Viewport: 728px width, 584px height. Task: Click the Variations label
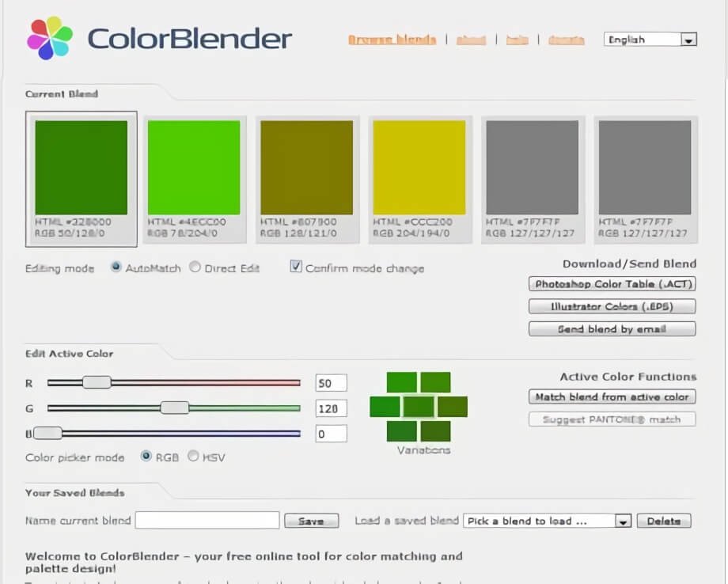[424, 449]
